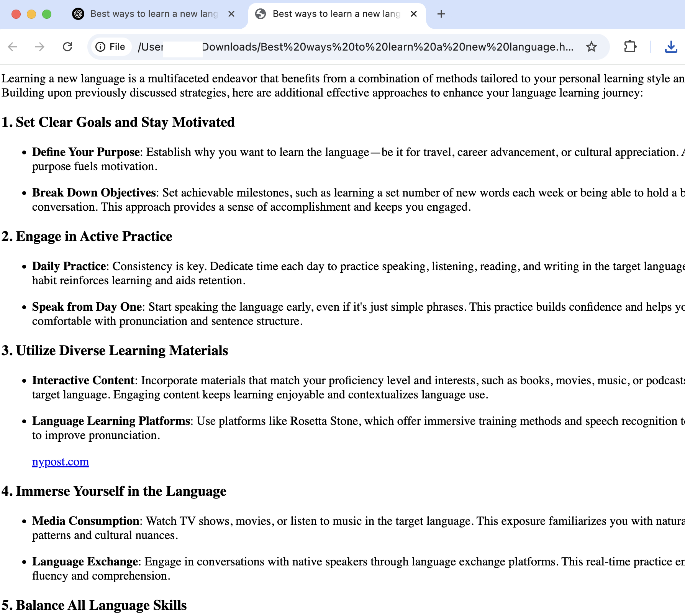Viewport: 685px width, 616px height.
Task: Click the text fluency and comprehension
Action: 101,576
